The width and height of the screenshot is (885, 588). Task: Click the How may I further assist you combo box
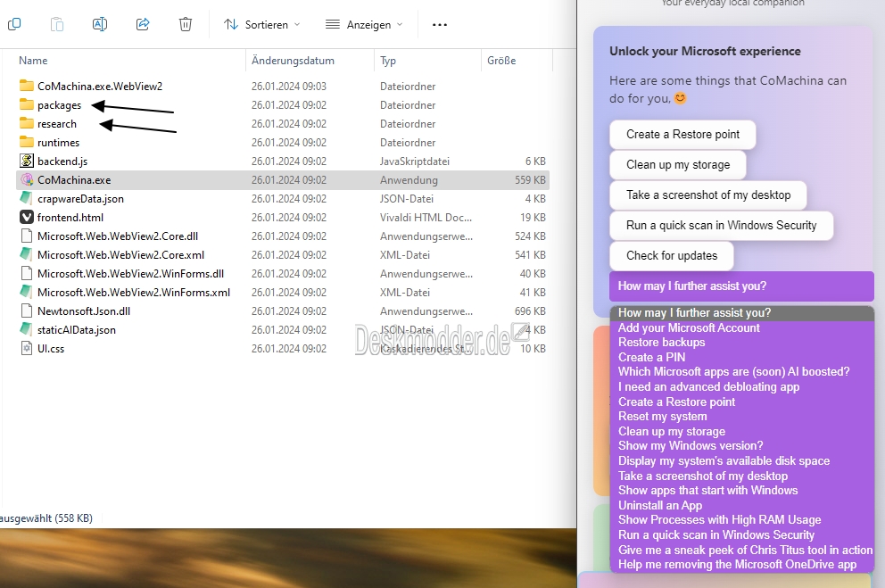click(x=741, y=286)
